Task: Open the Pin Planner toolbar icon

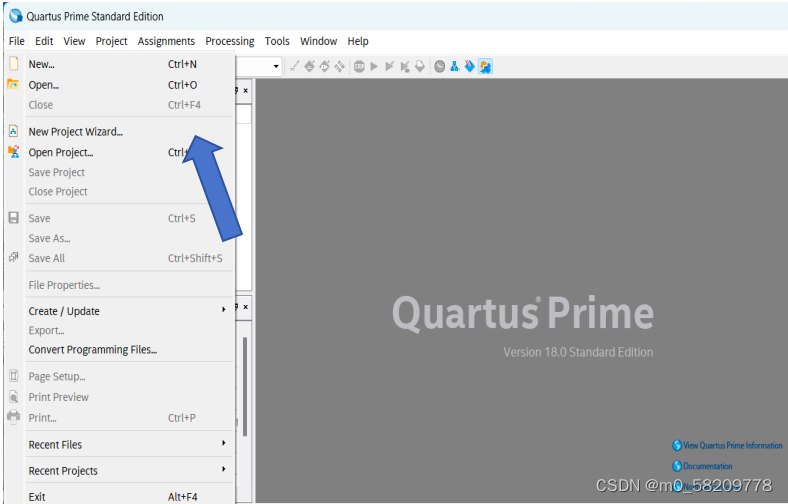Action: coord(325,66)
